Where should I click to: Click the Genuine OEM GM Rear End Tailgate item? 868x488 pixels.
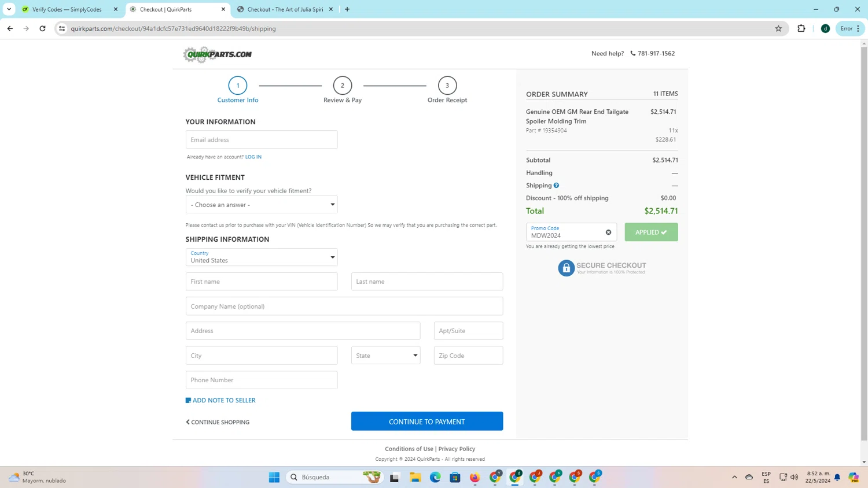tap(577, 116)
